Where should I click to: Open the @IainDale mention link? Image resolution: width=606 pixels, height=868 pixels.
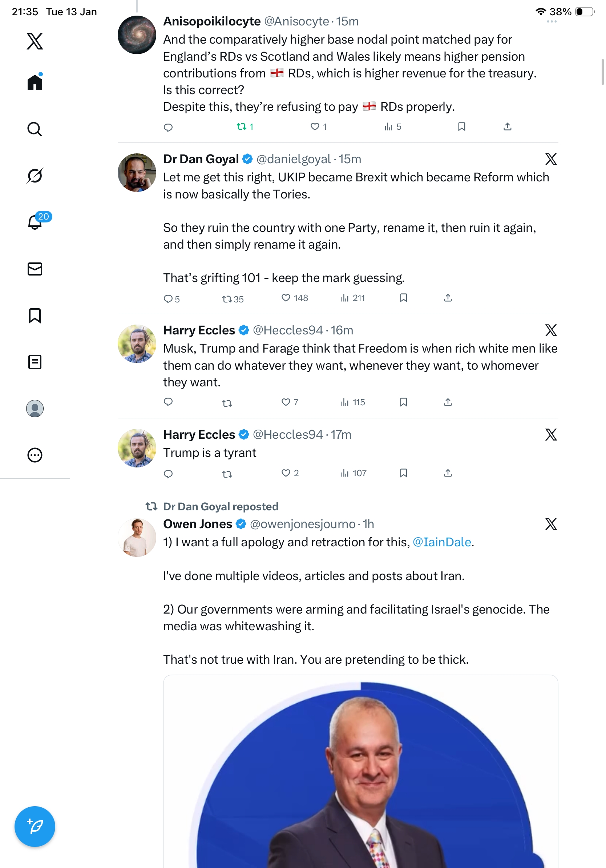[442, 542]
